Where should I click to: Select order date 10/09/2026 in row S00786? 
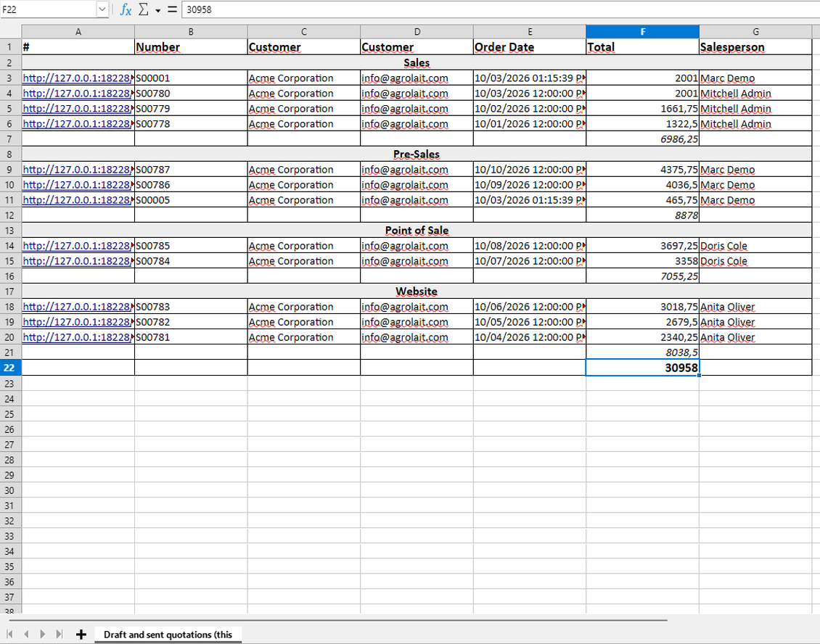pyautogui.click(x=530, y=184)
